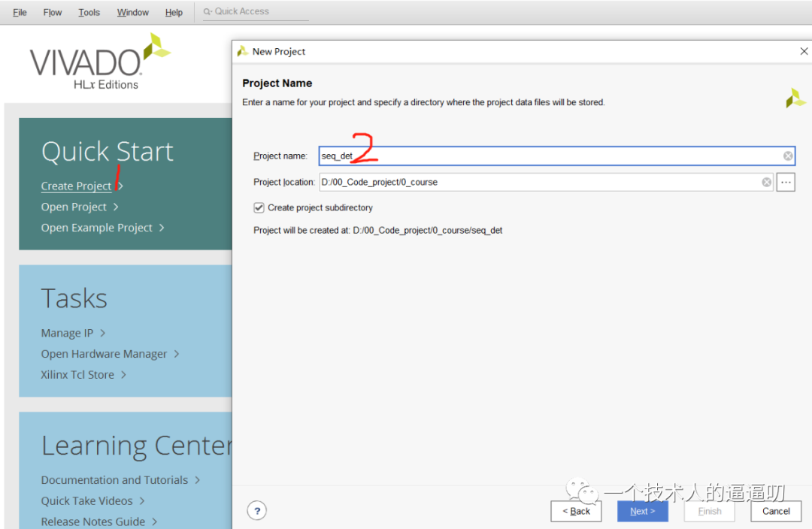Screen dimensions: 812x529
Task: Clear the Project name field with X icon
Action: tap(788, 156)
